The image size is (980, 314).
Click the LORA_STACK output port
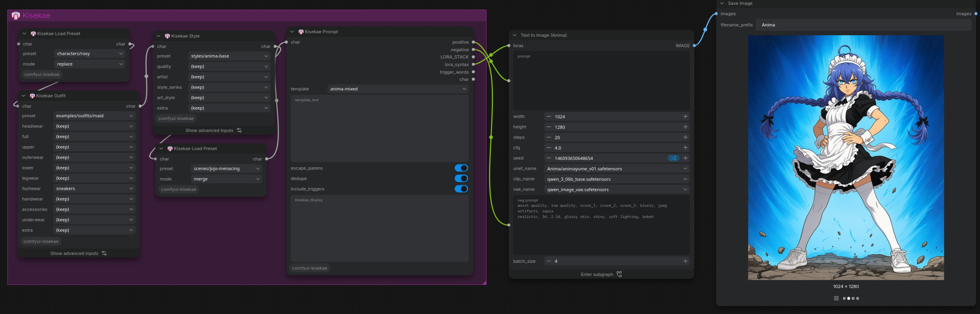tap(473, 57)
